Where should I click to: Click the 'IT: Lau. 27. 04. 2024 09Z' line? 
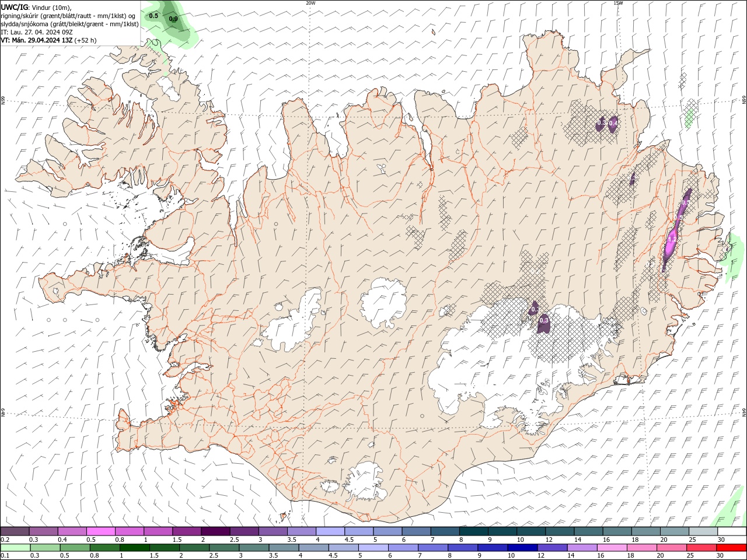point(37,32)
